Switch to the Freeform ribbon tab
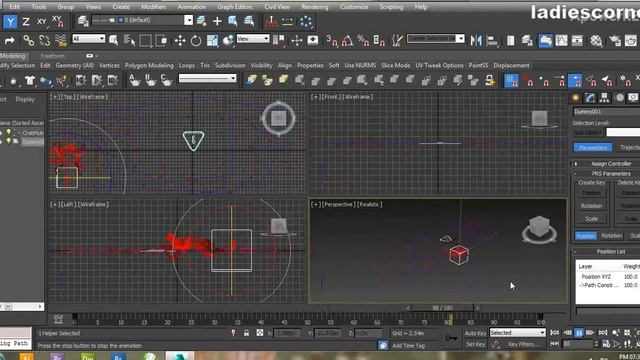Viewport: 640px width, 360px height. click(x=53, y=56)
